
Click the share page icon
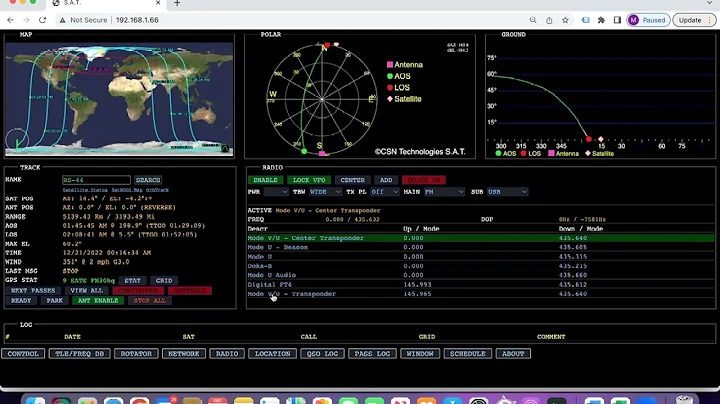click(x=549, y=20)
